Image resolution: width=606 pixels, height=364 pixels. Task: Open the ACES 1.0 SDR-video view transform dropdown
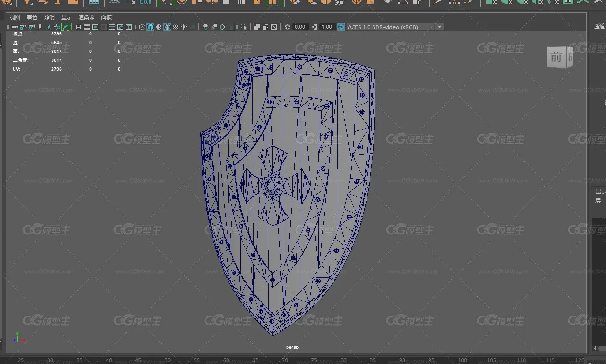(395, 27)
